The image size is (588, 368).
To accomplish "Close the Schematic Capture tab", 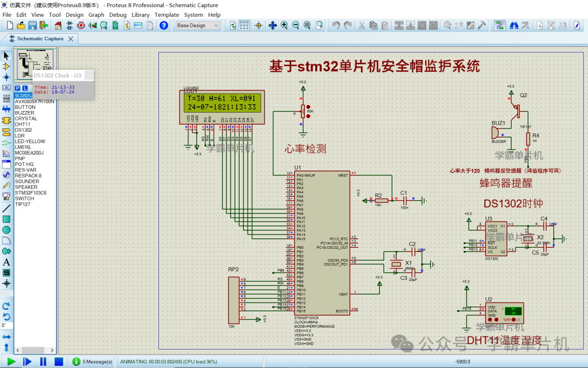I will 70,39.
